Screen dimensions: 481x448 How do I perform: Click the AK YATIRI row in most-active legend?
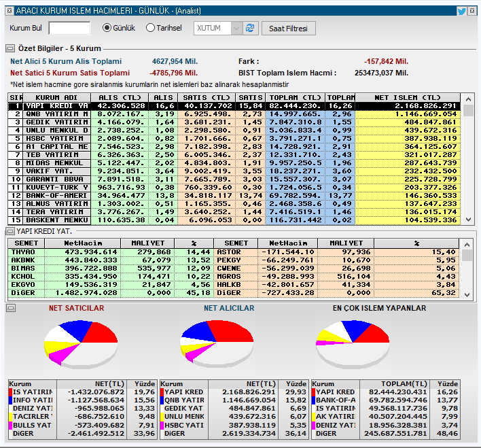386,417
